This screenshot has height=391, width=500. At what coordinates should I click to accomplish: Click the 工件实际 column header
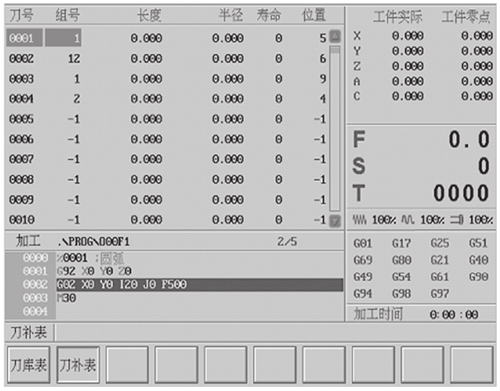pos(397,17)
